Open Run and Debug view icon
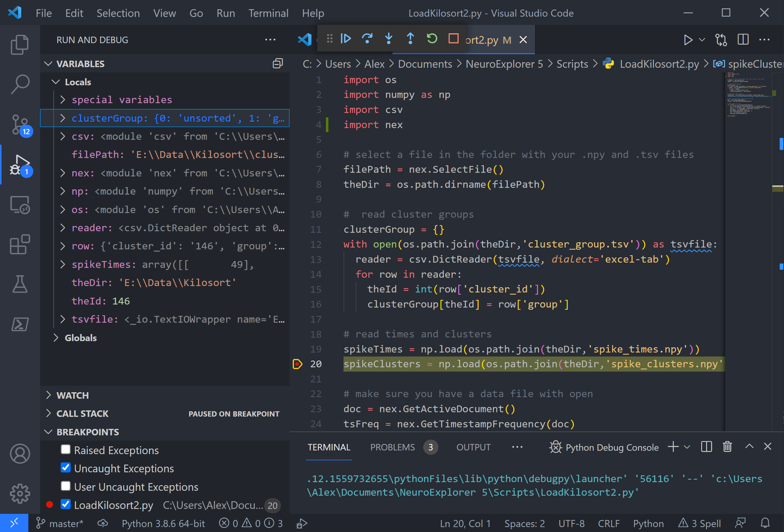The height and width of the screenshot is (532, 784). (21, 165)
